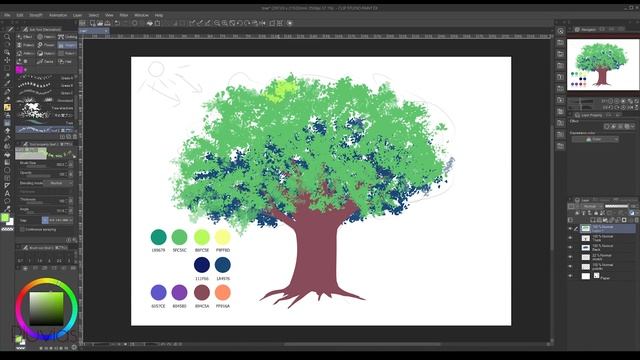Select the Move layer tool
Screen dimensions: 640x360
[x=7, y=60]
